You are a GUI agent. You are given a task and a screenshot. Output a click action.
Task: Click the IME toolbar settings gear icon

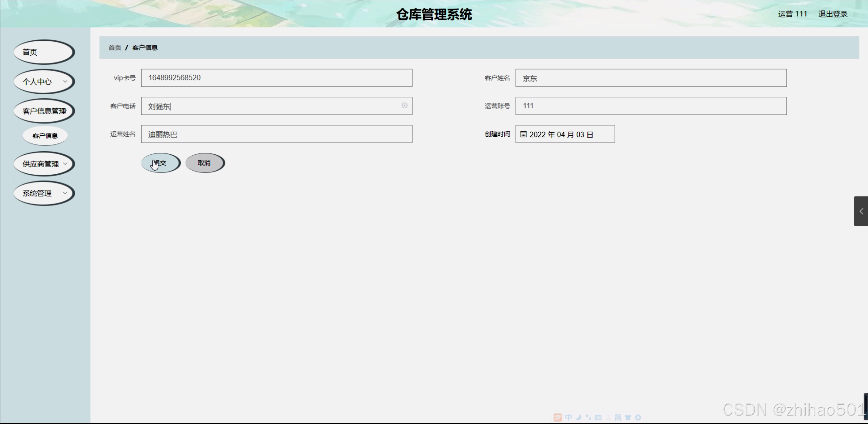pyautogui.click(x=638, y=418)
